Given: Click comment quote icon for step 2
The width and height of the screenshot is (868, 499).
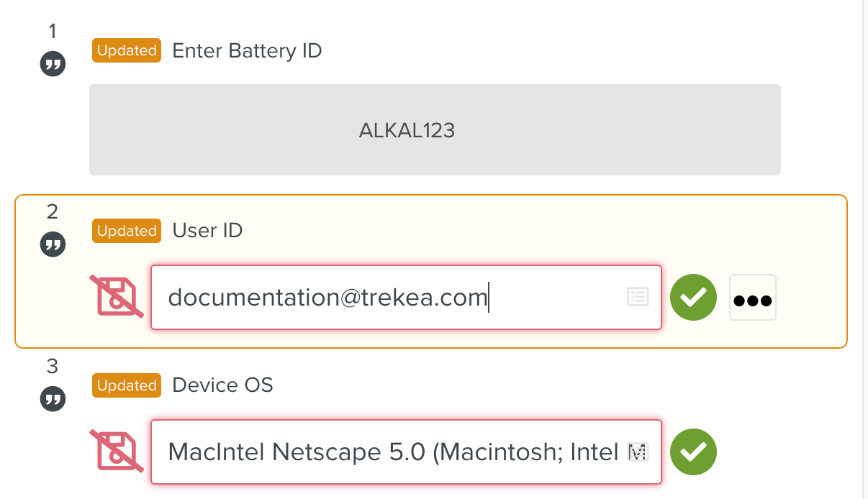Looking at the screenshot, I should pos(53,244).
